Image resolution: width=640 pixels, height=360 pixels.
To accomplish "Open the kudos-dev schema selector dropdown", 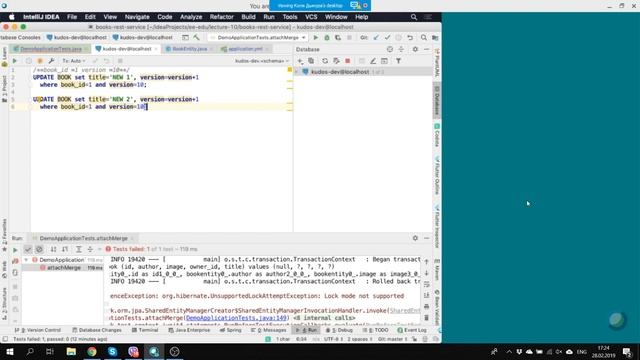I will (x=262, y=61).
